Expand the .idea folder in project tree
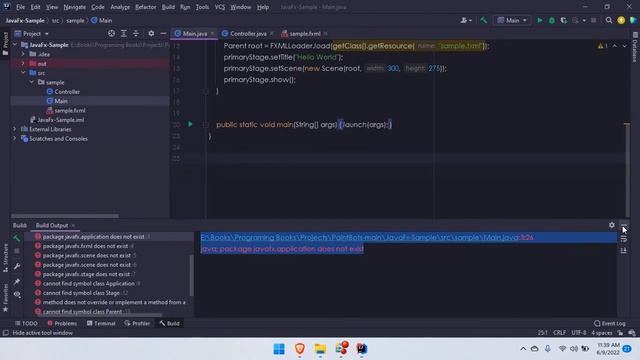Image resolution: width=640 pixels, height=360 pixels. pyautogui.click(x=23, y=54)
